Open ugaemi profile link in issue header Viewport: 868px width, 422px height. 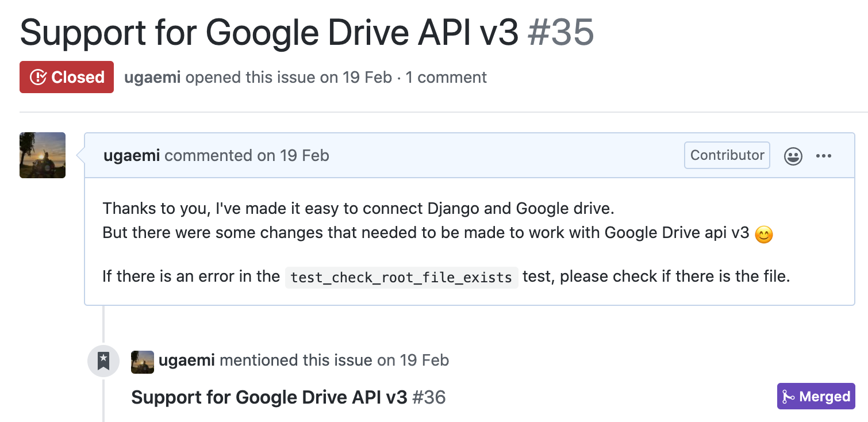click(152, 77)
